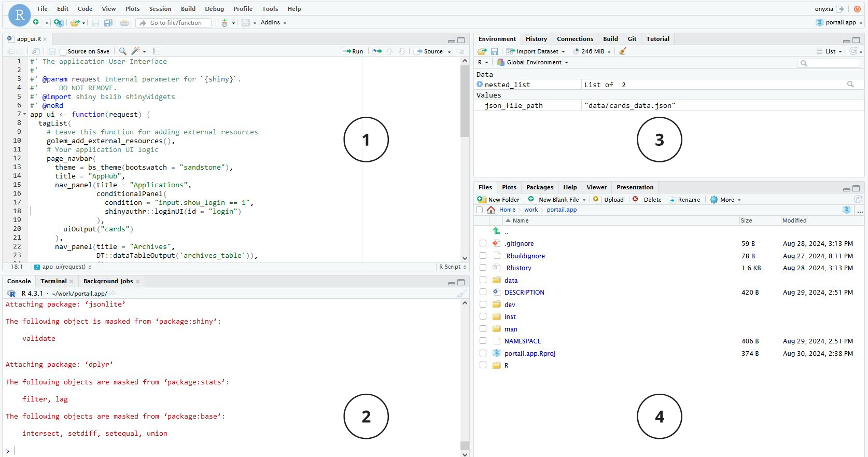Screen dimensions: 868x457
Task: Switch to the Packages tab
Action: [539, 187]
